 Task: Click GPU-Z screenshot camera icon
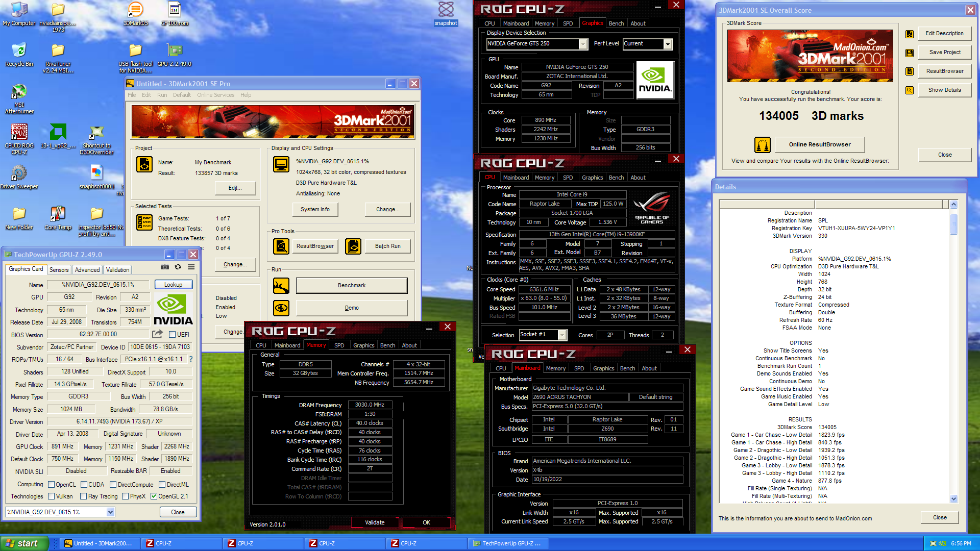coord(164,267)
